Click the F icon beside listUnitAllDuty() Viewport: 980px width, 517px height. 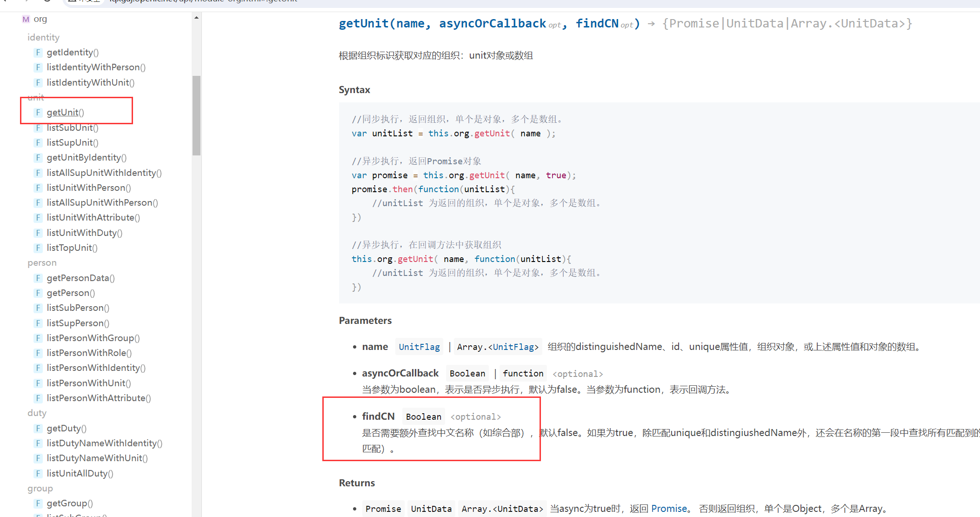(38, 473)
